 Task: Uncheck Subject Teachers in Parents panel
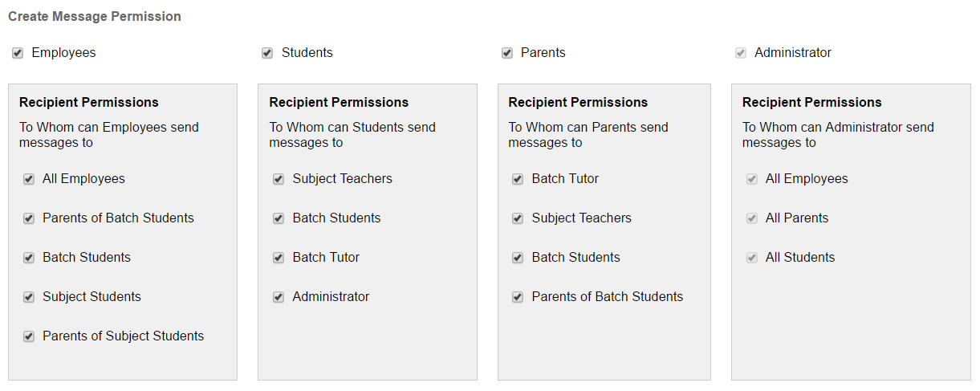coord(518,218)
